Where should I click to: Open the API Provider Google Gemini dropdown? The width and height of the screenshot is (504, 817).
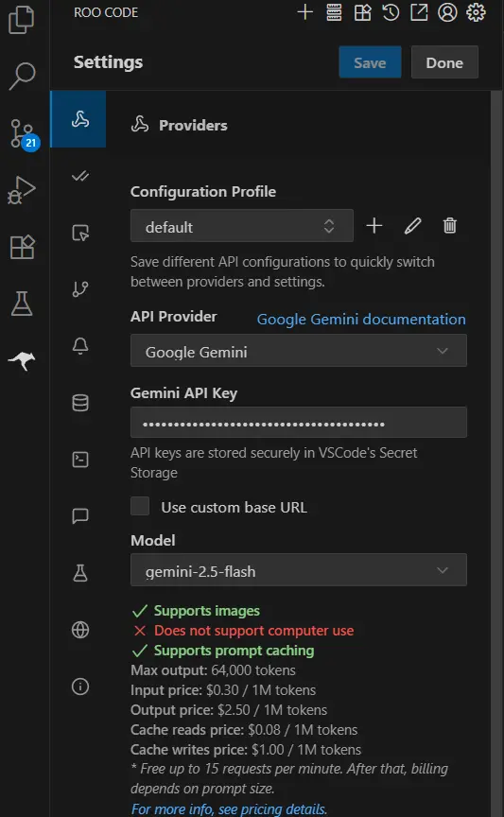pyautogui.click(x=299, y=351)
